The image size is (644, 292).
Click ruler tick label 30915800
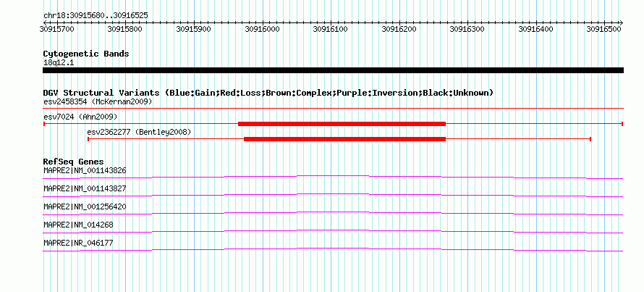click(x=124, y=29)
